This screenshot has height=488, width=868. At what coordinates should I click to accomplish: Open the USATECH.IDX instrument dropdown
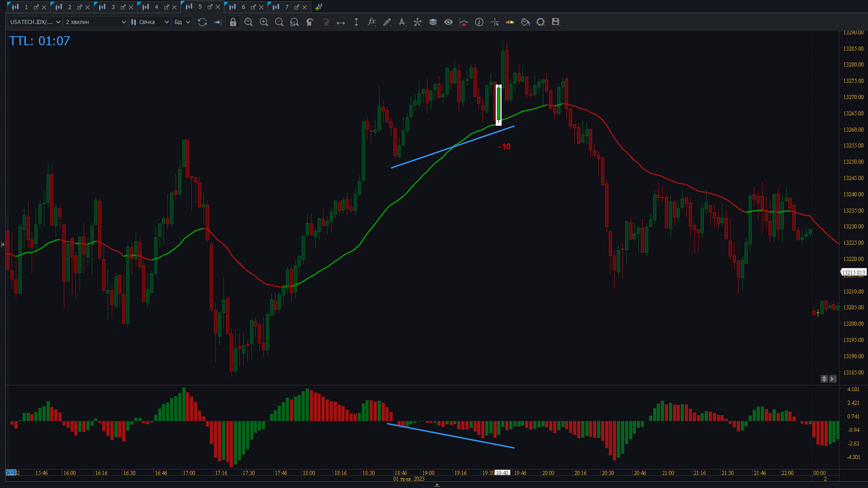(x=35, y=22)
